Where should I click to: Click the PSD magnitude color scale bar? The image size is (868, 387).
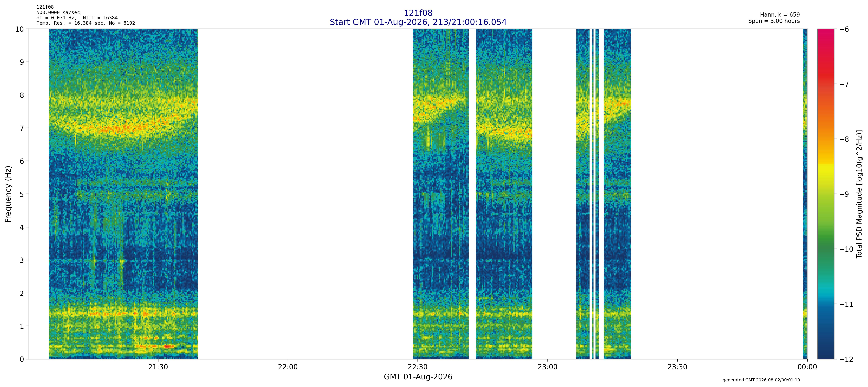click(x=826, y=194)
